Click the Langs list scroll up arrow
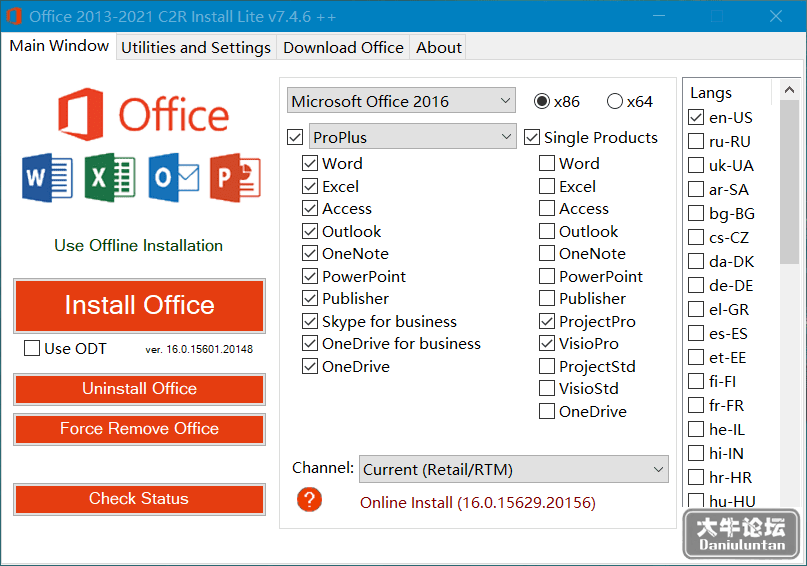 pyautogui.click(x=789, y=90)
